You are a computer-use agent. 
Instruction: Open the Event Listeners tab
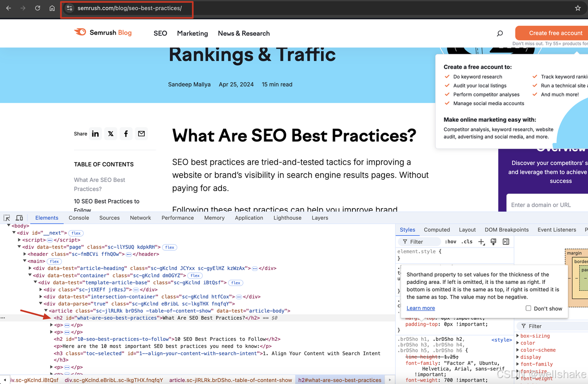(x=557, y=230)
